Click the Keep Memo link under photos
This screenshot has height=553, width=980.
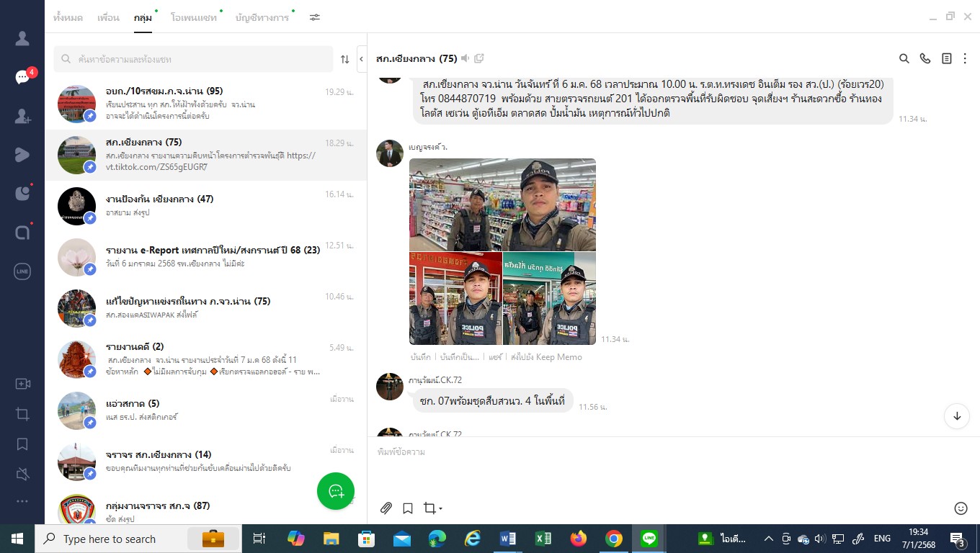(545, 357)
